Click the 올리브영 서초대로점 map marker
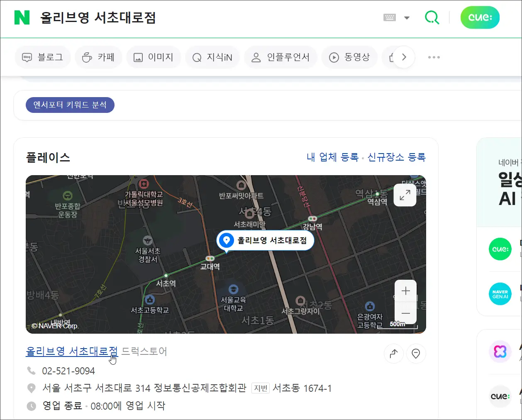Viewport: 522px width, 420px height. (x=266, y=240)
